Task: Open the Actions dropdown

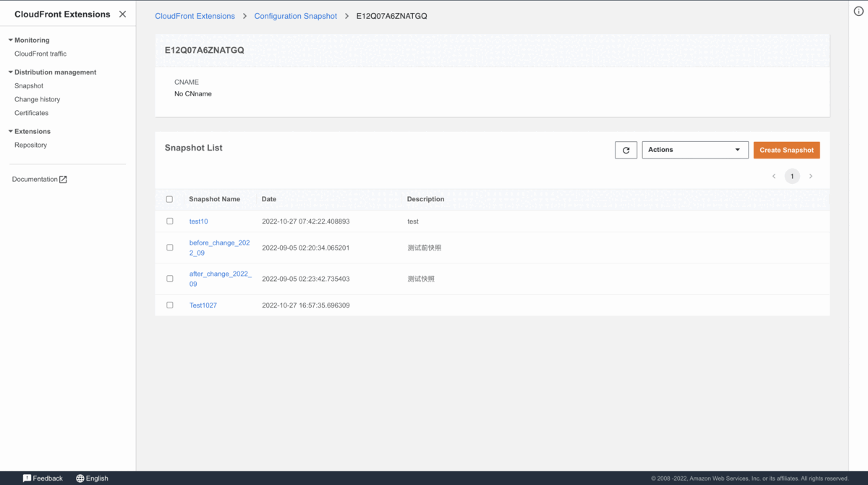Action: click(x=695, y=150)
